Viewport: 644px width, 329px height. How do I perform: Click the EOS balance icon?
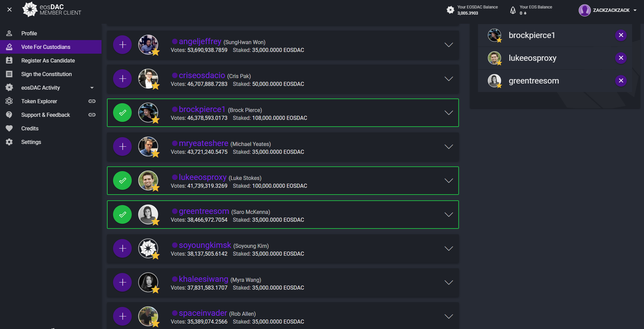[513, 10]
